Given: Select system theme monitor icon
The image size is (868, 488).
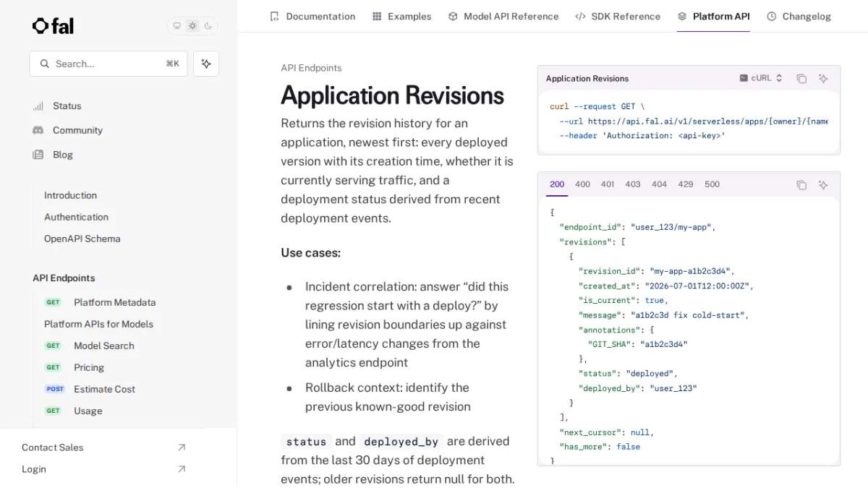Looking at the screenshot, I should click(x=176, y=26).
